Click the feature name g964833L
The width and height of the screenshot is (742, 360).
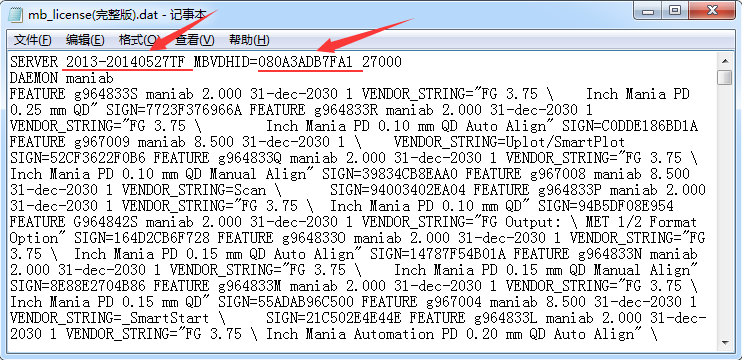[x=506, y=318]
